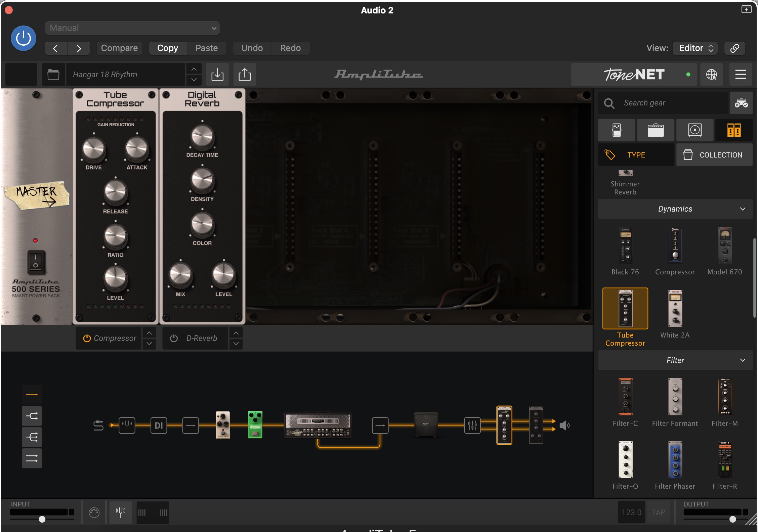Click the link chain icon
The height and width of the screenshot is (532, 758).
click(735, 48)
